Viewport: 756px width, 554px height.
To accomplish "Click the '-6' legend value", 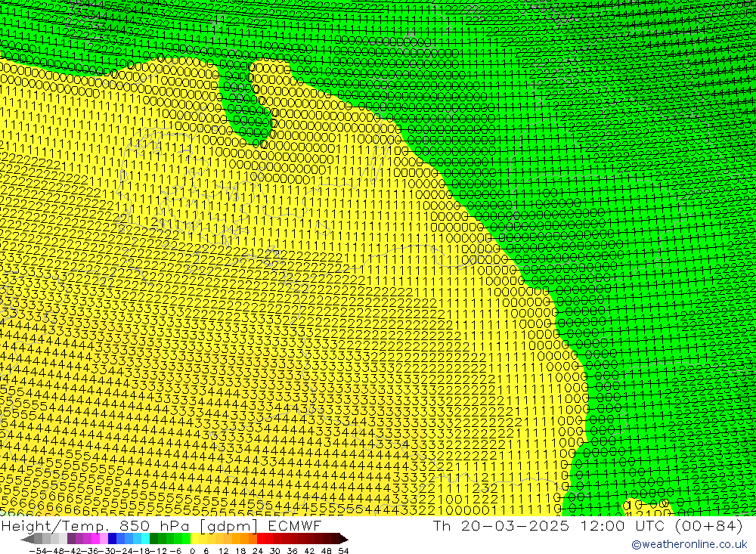I will click(x=175, y=551).
